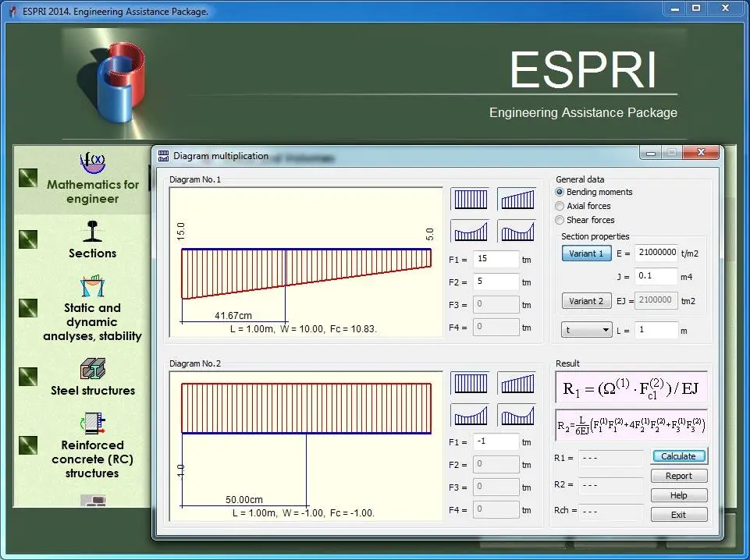Pick the concave parabola shape in Diagram No.2
Viewport: 750px width, 560px height.
(x=470, y=415)
